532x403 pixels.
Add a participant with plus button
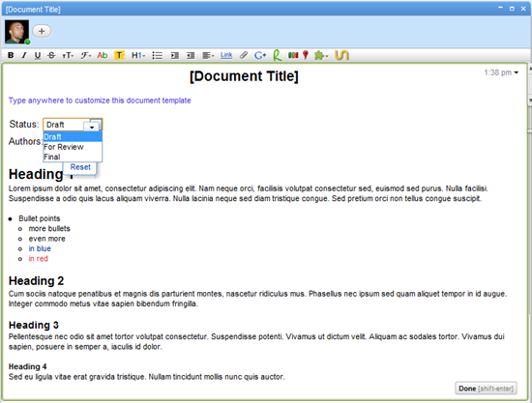(42, 31)
